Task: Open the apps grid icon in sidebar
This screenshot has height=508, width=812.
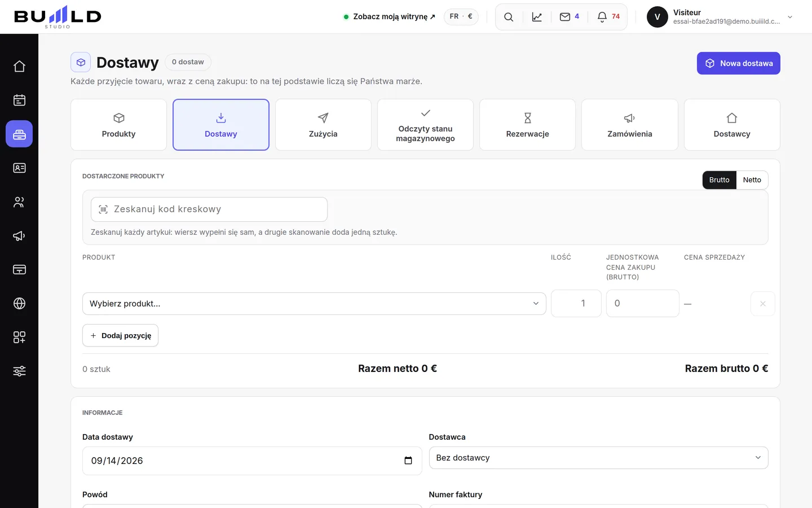Action: pos(19,338)
